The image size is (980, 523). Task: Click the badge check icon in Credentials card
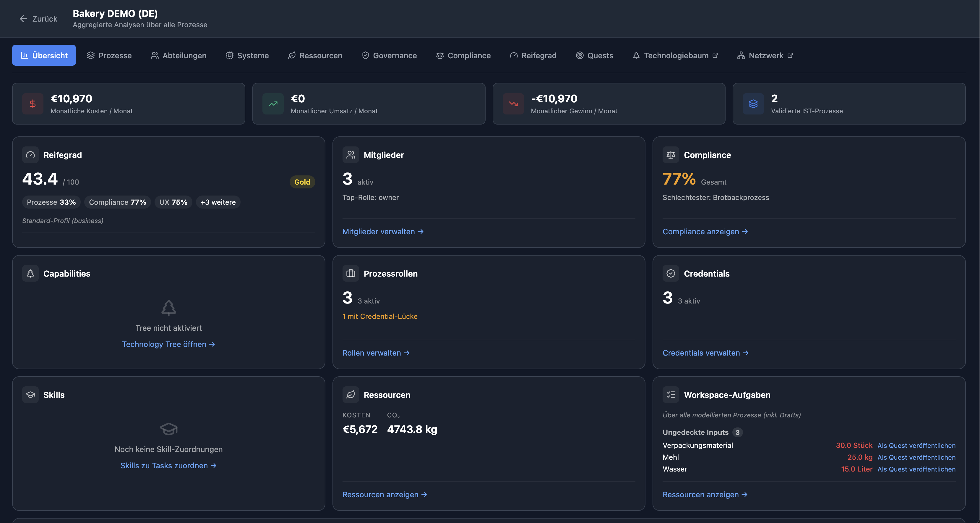click(671, 274)
